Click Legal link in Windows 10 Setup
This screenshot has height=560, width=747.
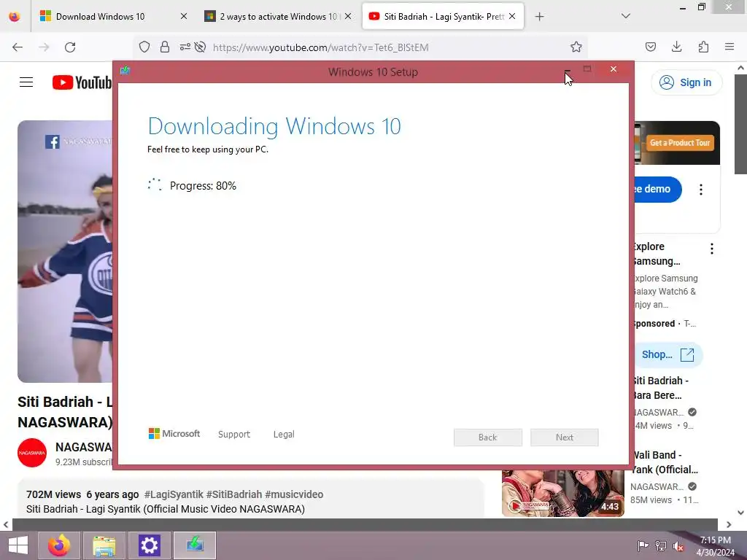(x=284, y=435)
